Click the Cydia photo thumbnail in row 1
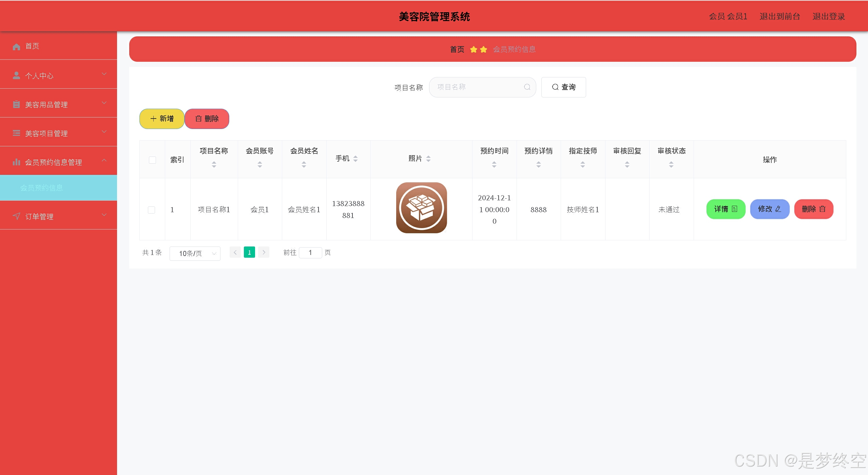The height and width of the screenshot is (475, 868). [x=421, y=208]
